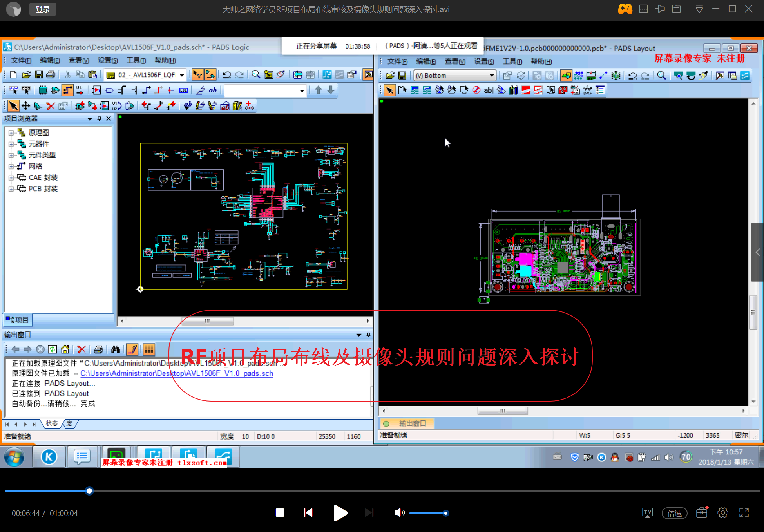The width and height of the screenshot is (764, 532).
Task: Expand CAE 封装 tree node
Action: coord(11,178)
